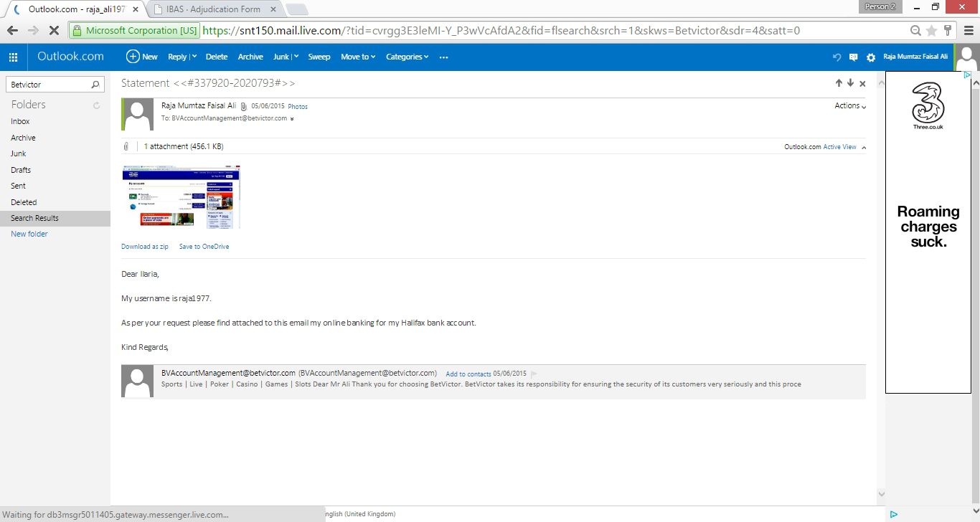Click the paperclip icon beside 1 attachment
This screenshot has height=522, width=980.
pyautogui.click(x=126, y=146)
